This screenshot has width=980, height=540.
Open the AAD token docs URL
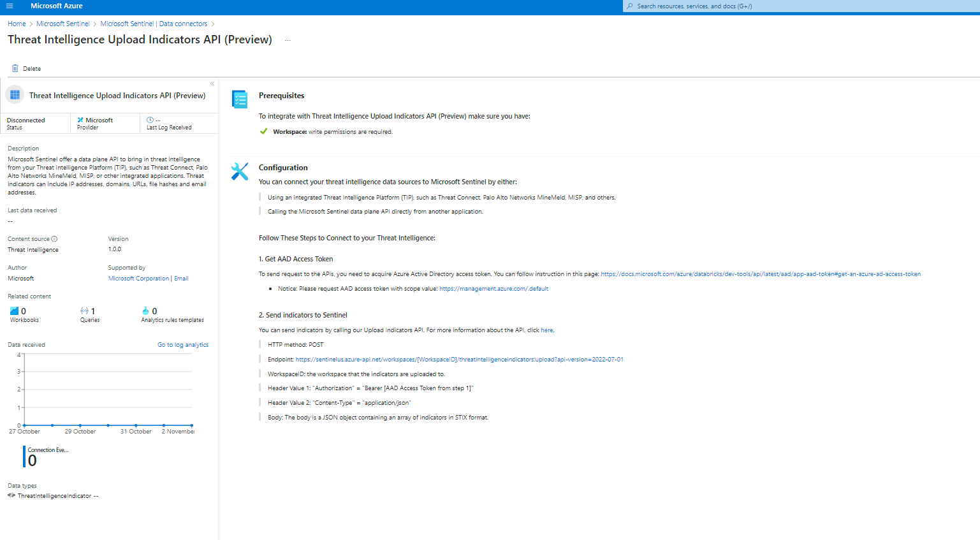pos(761,274)
